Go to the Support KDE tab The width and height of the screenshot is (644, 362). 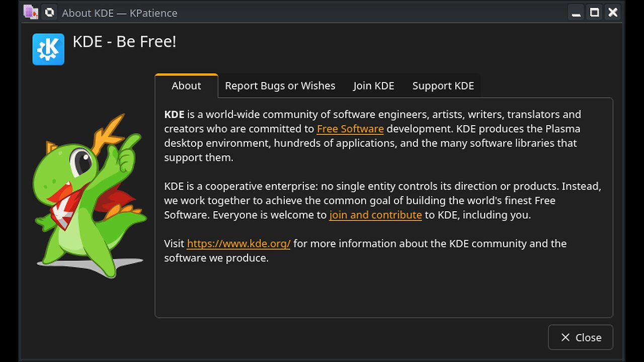coord(443,86)
